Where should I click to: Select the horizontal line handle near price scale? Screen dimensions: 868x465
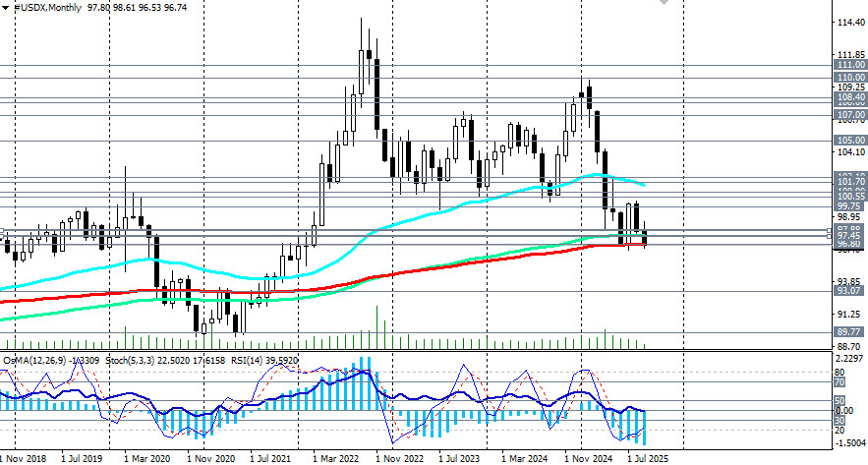(830, 232)
